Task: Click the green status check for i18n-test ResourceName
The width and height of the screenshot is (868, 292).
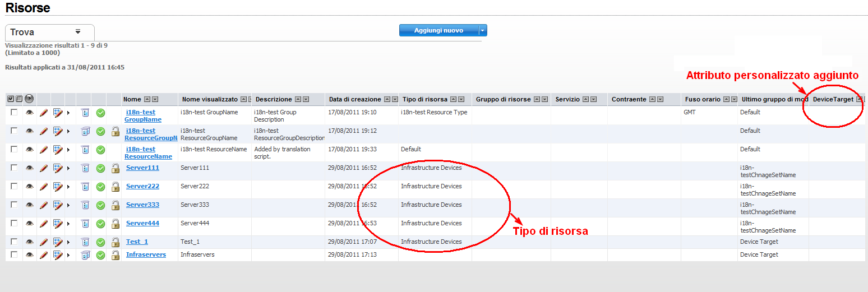Action: click(100, 150)
